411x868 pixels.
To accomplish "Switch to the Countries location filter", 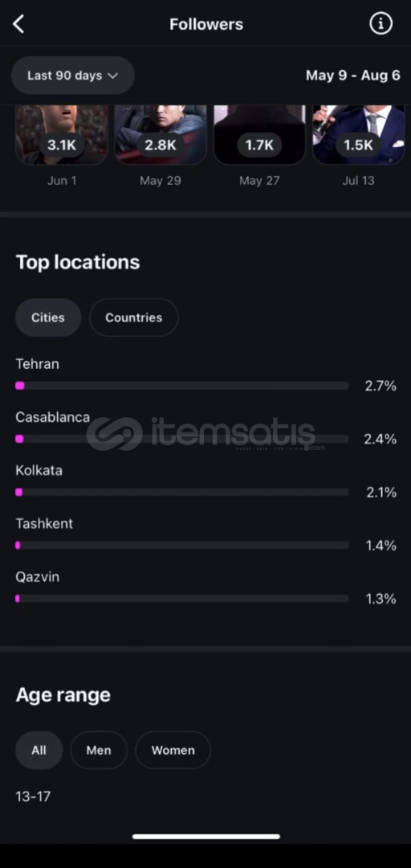I will [x=134, y=317].
